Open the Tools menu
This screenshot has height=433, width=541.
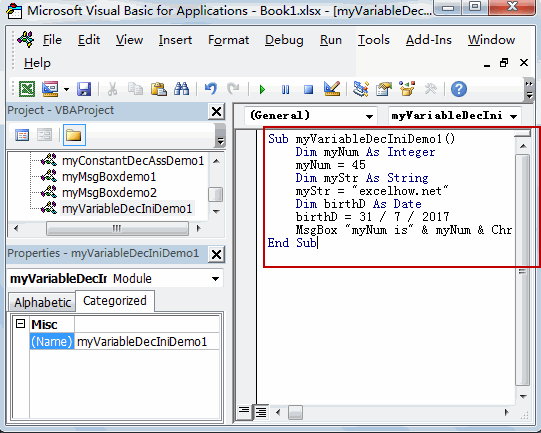click(x=374, y=40)
